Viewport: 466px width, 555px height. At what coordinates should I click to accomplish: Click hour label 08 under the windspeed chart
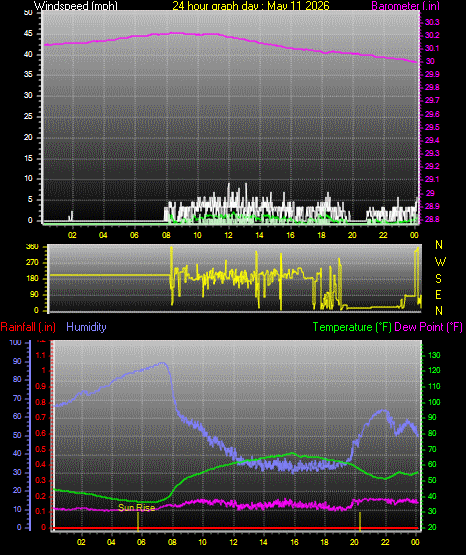pyautogui.click(x=166, y=235)
